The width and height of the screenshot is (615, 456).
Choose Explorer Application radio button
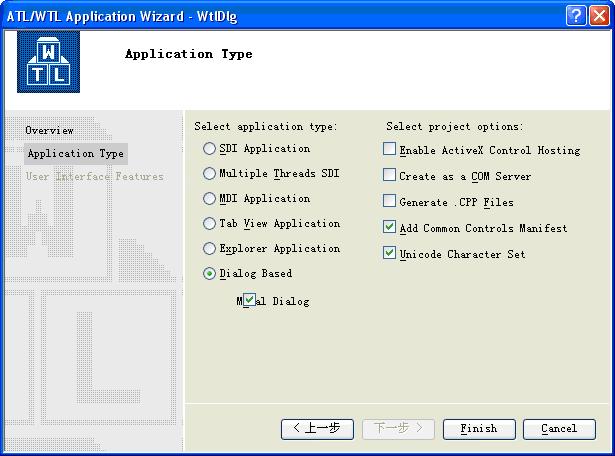pos(209,249)
